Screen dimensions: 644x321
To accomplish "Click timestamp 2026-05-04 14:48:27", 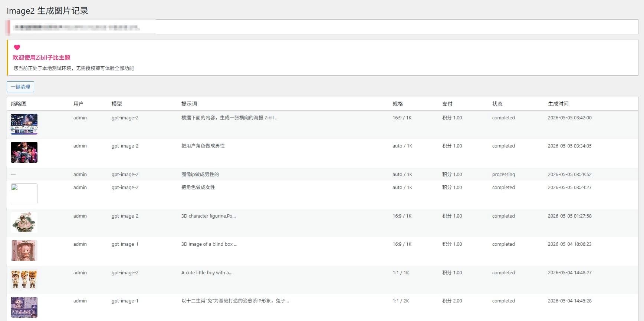I will pos(570,272).
